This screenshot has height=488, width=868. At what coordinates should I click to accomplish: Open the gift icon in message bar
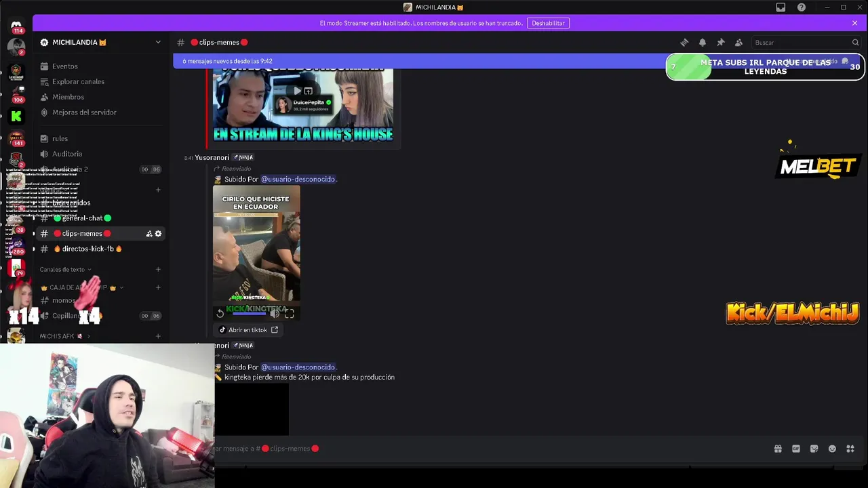coord(778,449)
